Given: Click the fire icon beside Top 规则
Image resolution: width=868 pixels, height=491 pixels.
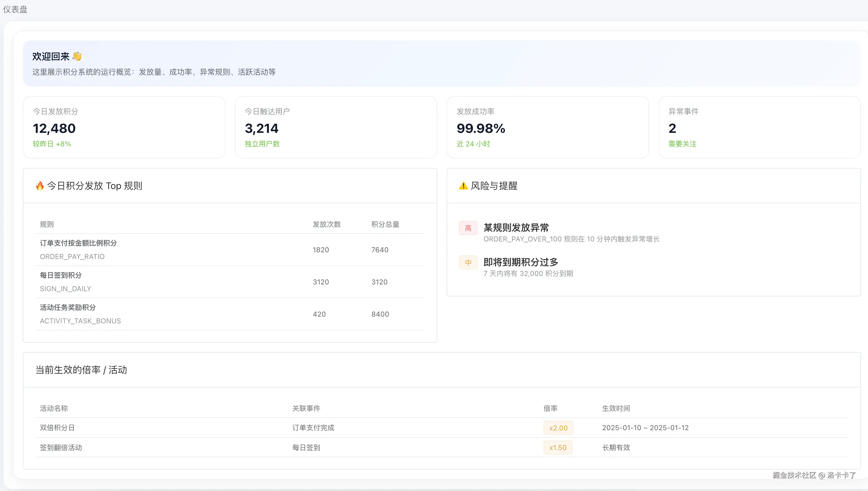Looking at the screenshot, I should 40,186.
